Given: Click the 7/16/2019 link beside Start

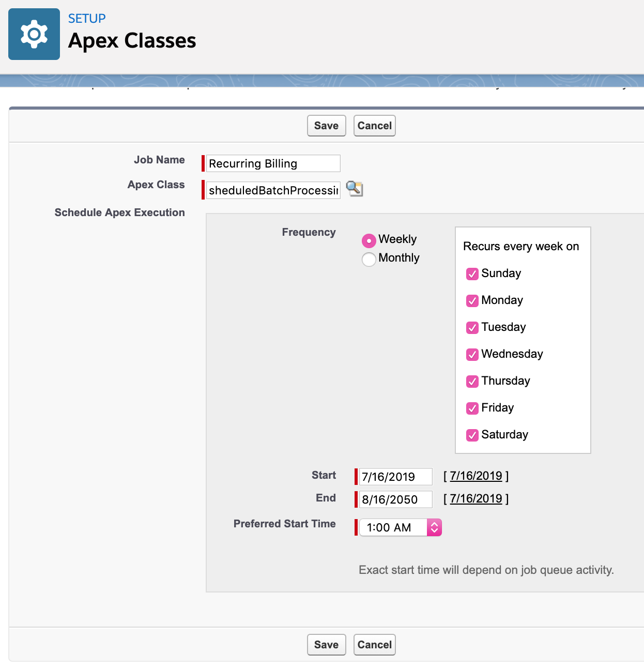Looking at the screenshot, I should [476, 476].
